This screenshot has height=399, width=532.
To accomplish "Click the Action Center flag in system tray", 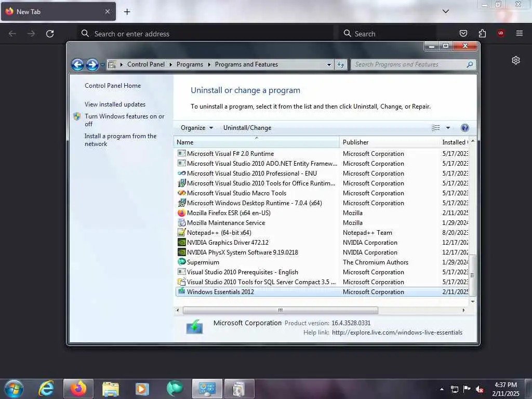I will (x=467, y=389).
